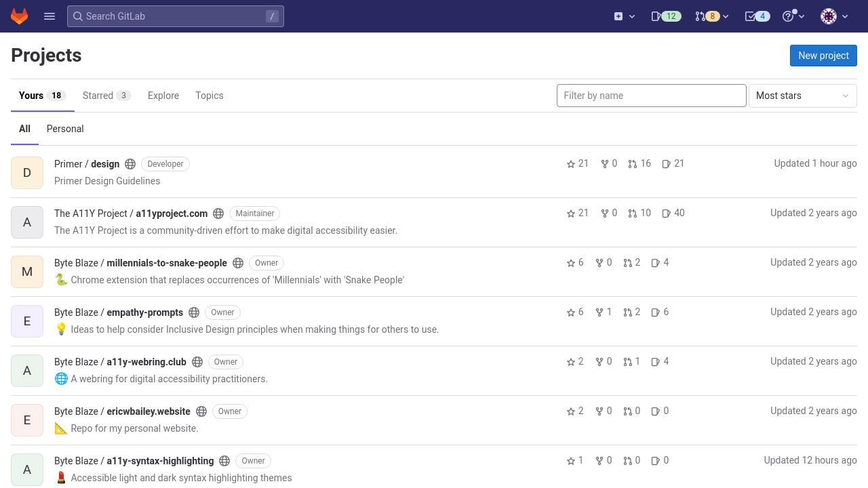Image resolution: width=868 pixels, height=488 pixels.
Task: Focus the Search GitLab field
Action: coord(176,16)
